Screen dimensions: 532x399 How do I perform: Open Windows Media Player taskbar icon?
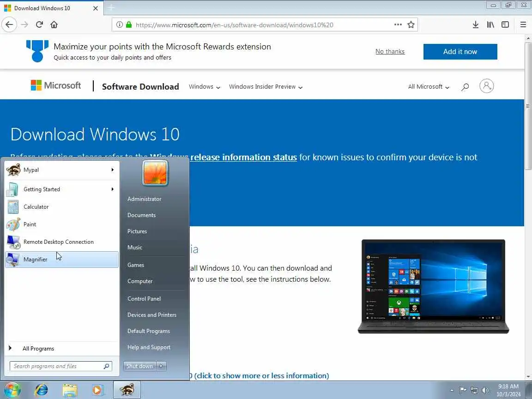click(97, 390)
